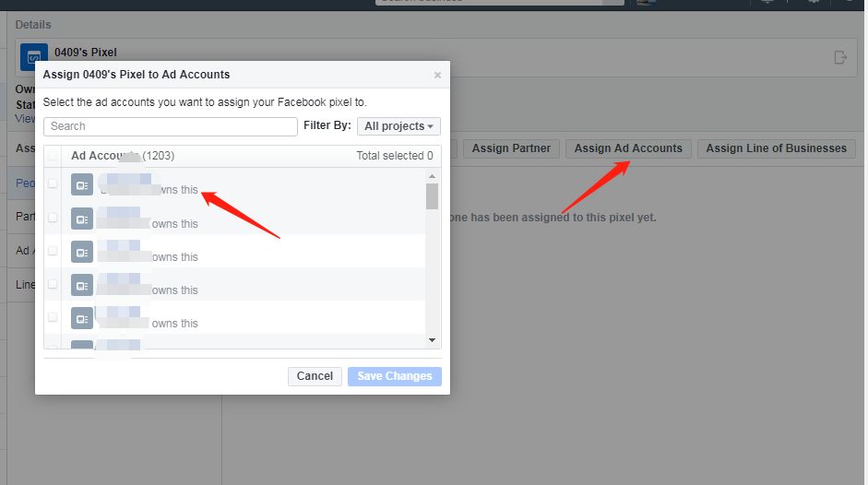
Task: Click 'Total selected 0' text
Action: coord(395,156)
